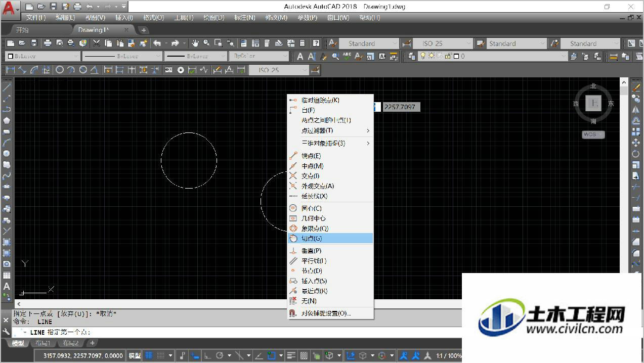The image size is (644, 363).
Task: Select the Mirror tool in modify toolbar
Action: pos(636,110)
